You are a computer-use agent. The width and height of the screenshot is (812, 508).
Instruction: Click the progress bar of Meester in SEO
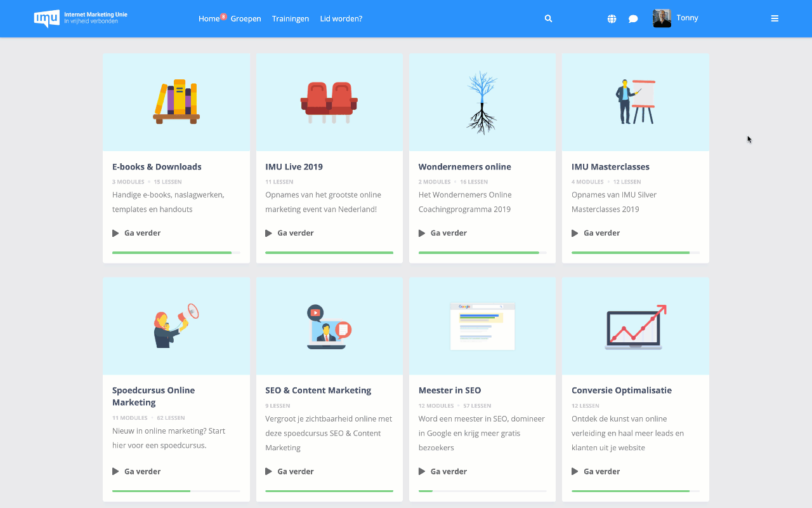click(482, 491)
